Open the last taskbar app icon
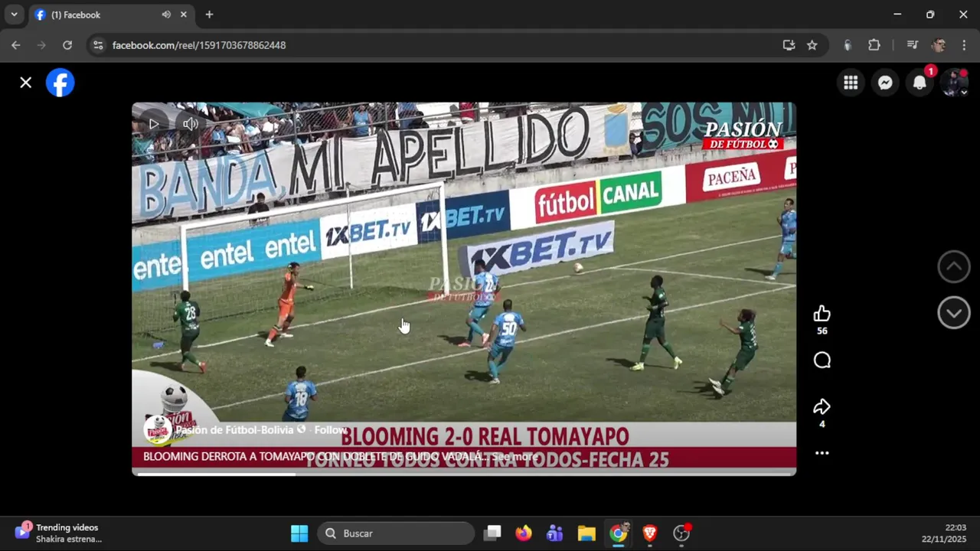Viewport: 980px width, 551px height. [681, 533]
